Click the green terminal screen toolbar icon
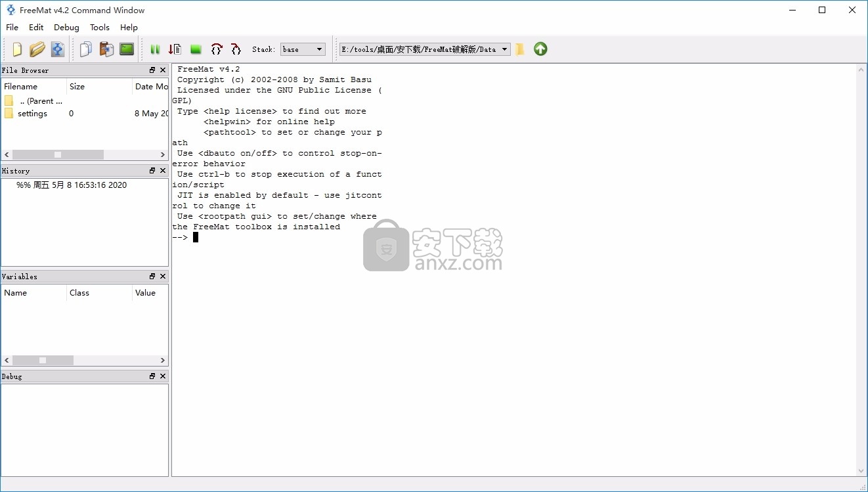 [127, 49]
